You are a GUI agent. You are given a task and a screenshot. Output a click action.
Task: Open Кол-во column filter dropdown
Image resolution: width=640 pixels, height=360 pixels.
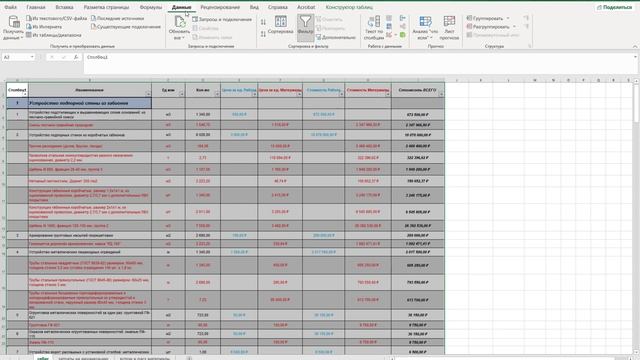[217, 94]
